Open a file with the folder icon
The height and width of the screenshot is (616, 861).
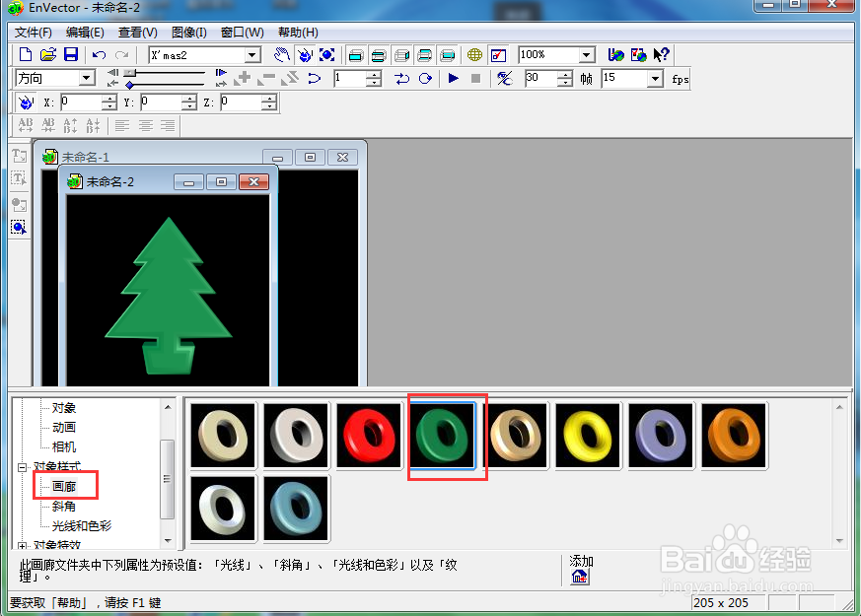point(48,55)
